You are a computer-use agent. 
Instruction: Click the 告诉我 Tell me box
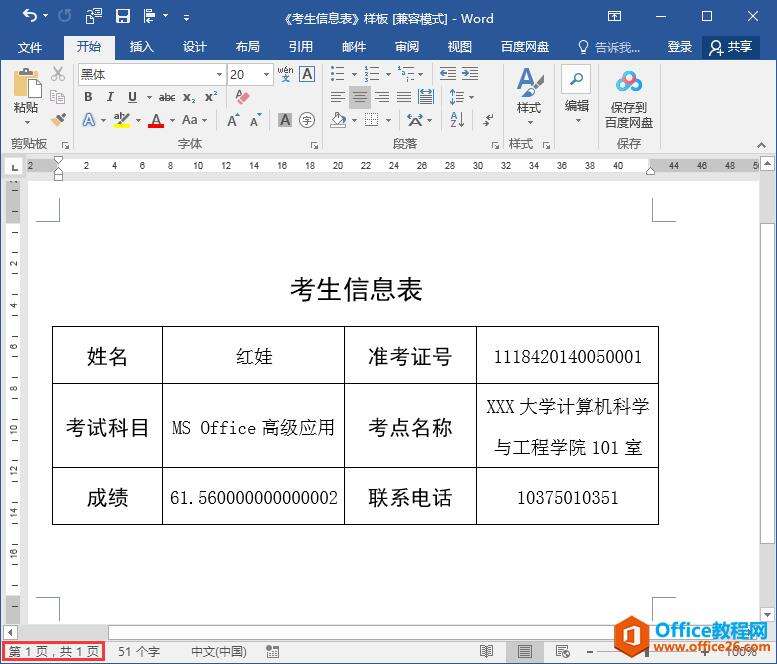tap(609, 47)
